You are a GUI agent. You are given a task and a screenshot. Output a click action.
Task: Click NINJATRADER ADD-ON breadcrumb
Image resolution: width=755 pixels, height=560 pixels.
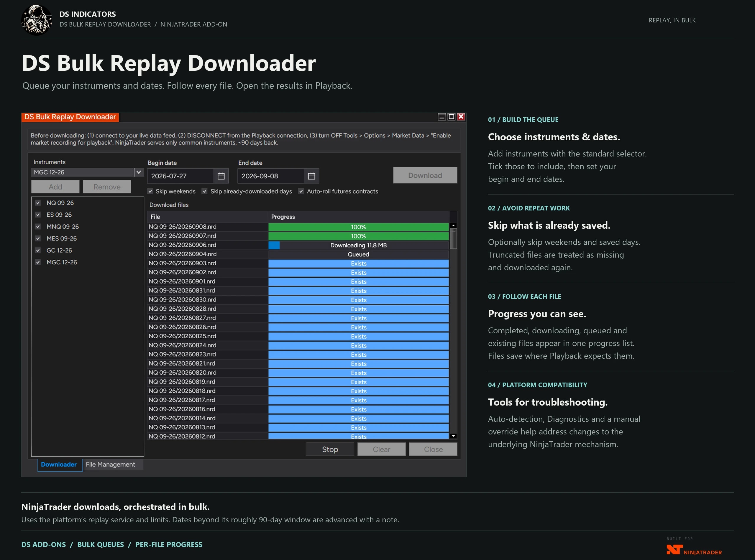coord(194,24)
